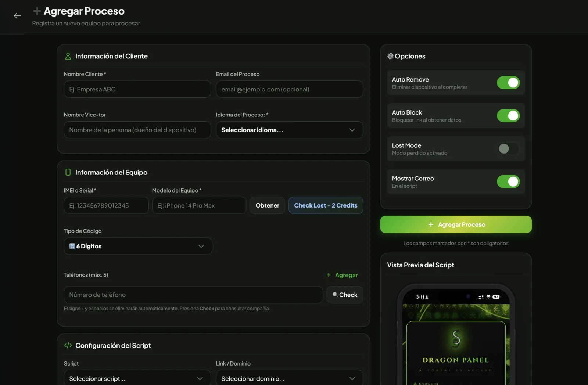Toggle the Auto Remove switch
Viewport: 588px width, 385px height.
(x=508, y=83)
